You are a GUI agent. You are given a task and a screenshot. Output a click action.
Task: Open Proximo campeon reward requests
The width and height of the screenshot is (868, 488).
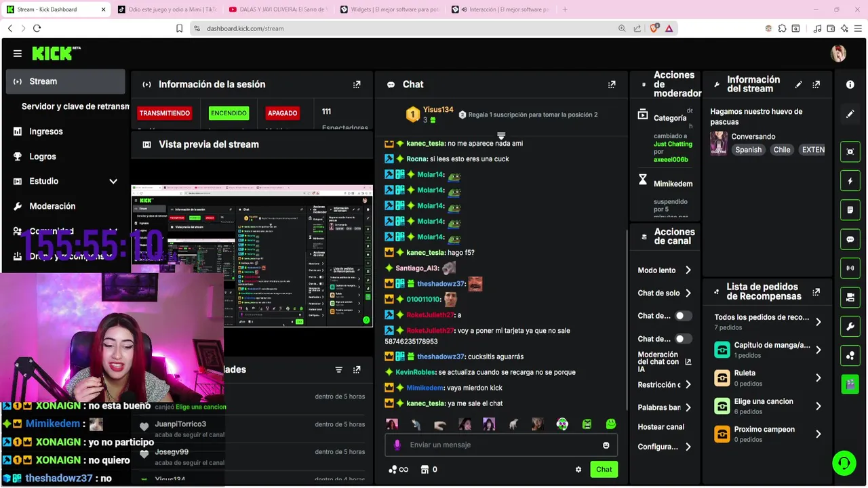coord(768,434)
